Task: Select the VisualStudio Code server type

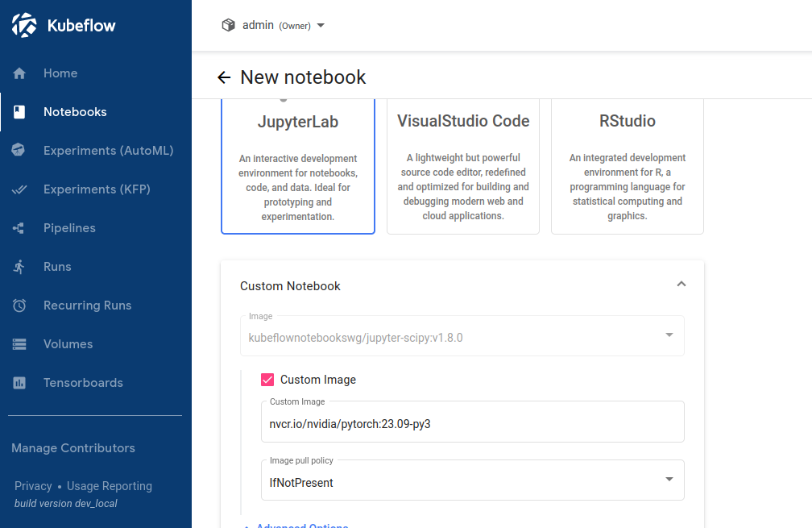Action: pos(463,165)
